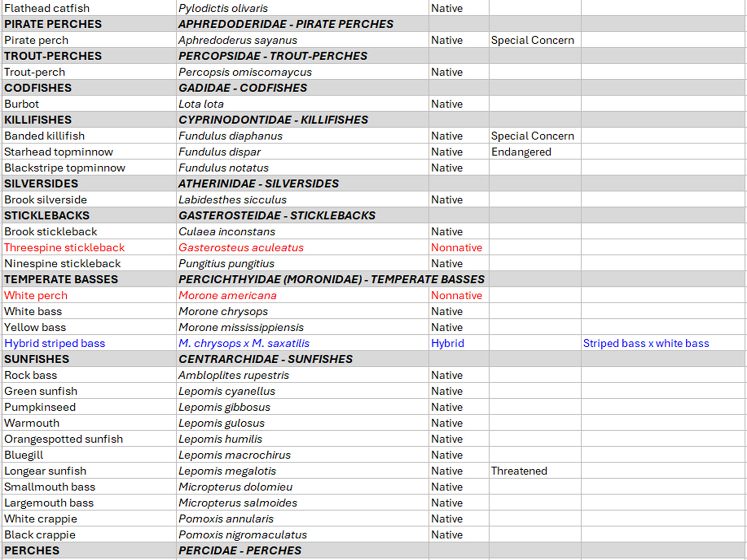Click the Black crappie cell

coord(40,535)
